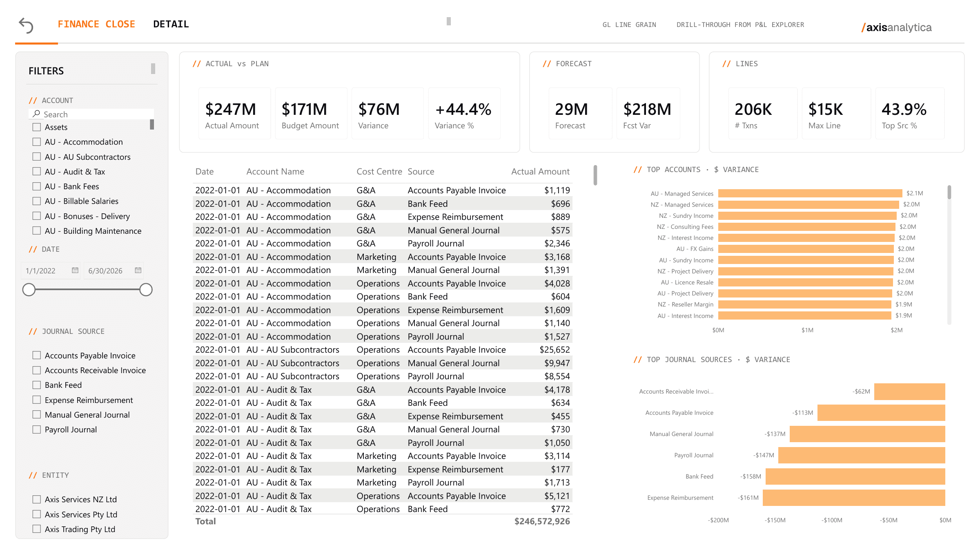This screenshot has width=980, height=557.
Task: Click the Expense Reimbursement -$161M bar
Action: point(854,498)
